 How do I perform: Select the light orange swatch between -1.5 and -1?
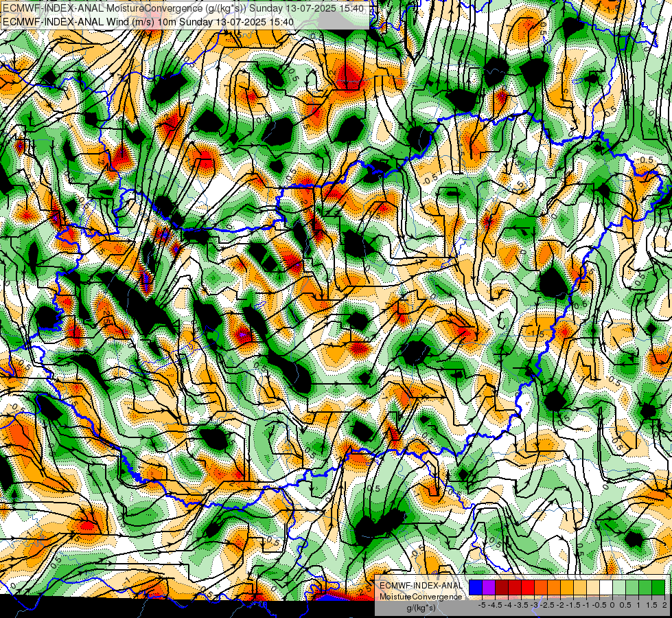tap(580, 588)
